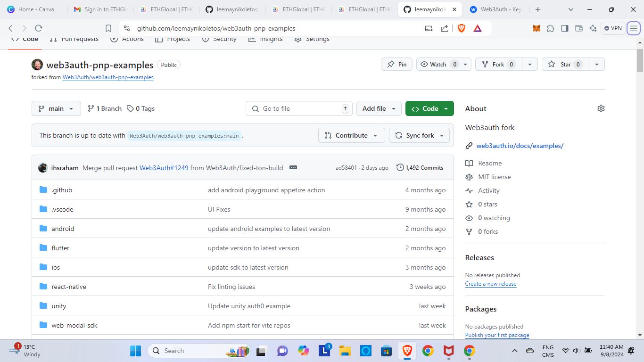
Task: View the 1,492 Commits history
Action: [x=420, y=168]
